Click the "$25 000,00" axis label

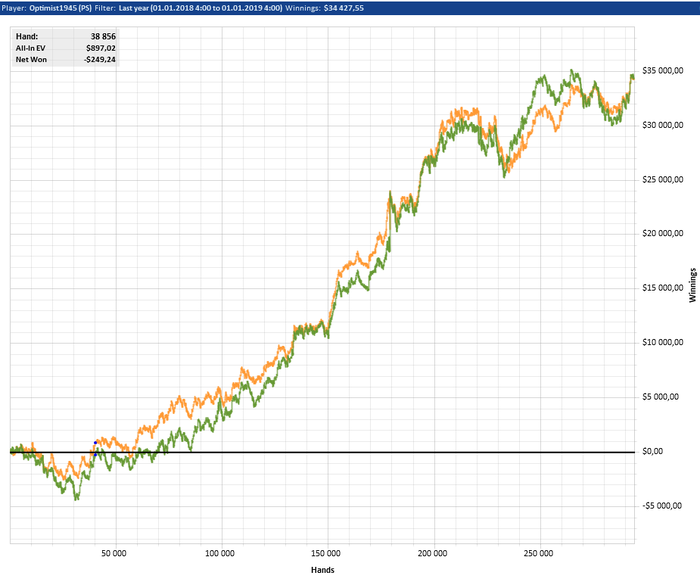tap(663, 180)
